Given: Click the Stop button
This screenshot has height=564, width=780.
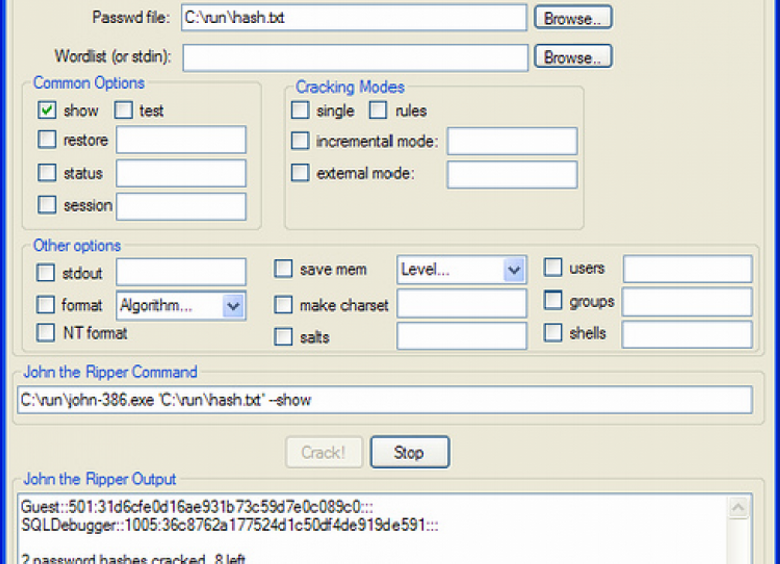Looking at the screenshot, I should (x=410, y=452).
